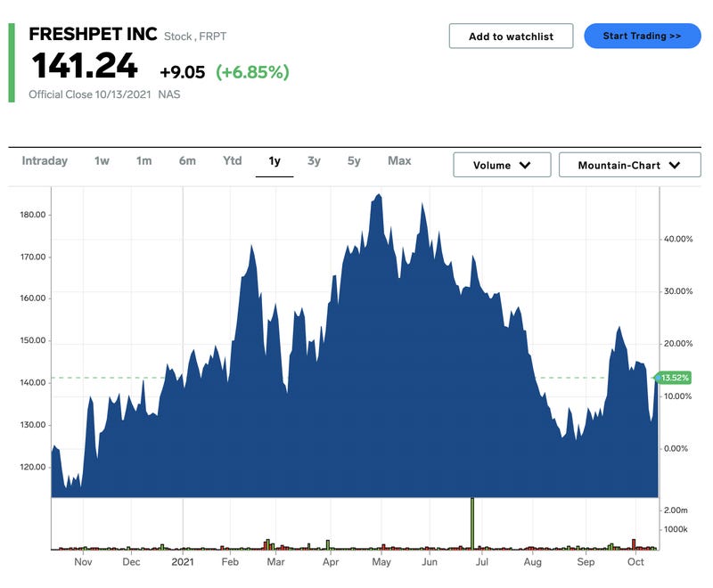This screenshot has height=588, width=713.
Task: Click the 40.00% axis label
Action: click(x=678, y=239)
